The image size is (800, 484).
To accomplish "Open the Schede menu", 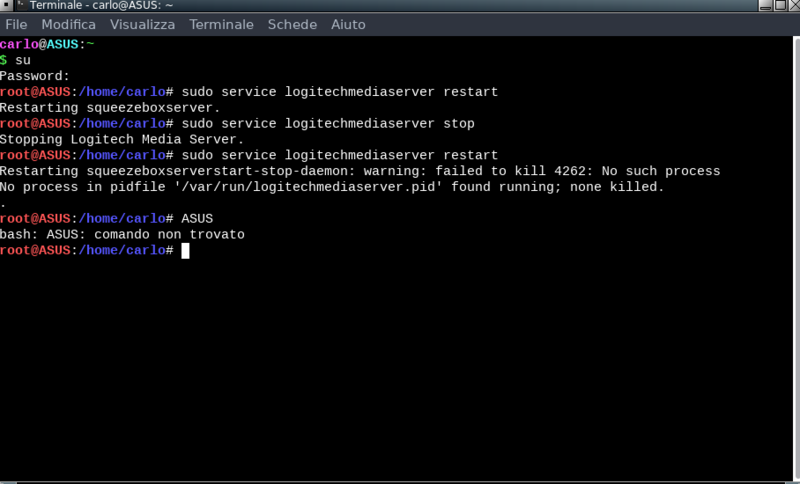I will (x=292, y=24).
